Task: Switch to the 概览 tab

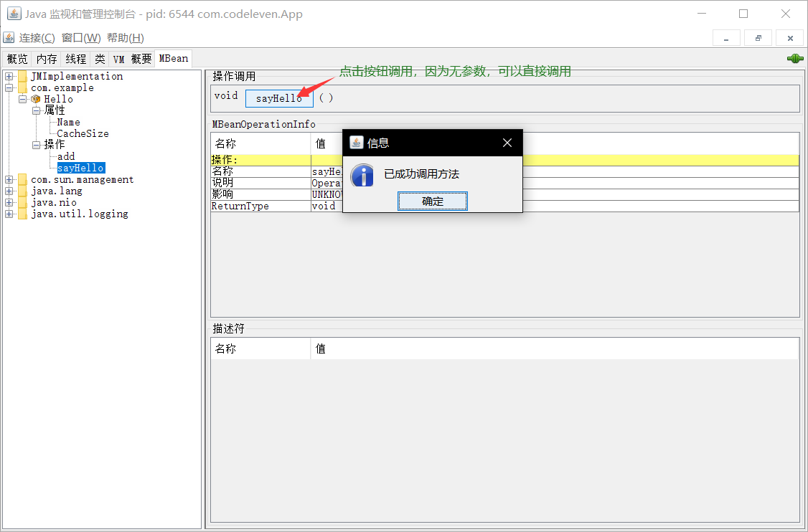Action: (x=17, y=59)
